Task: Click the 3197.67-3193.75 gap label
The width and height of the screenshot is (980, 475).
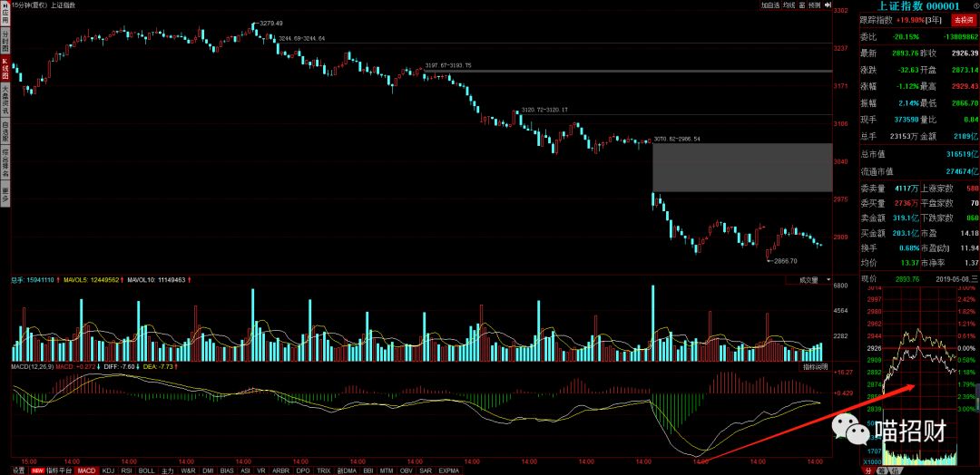Action: (x=447, y=65)
